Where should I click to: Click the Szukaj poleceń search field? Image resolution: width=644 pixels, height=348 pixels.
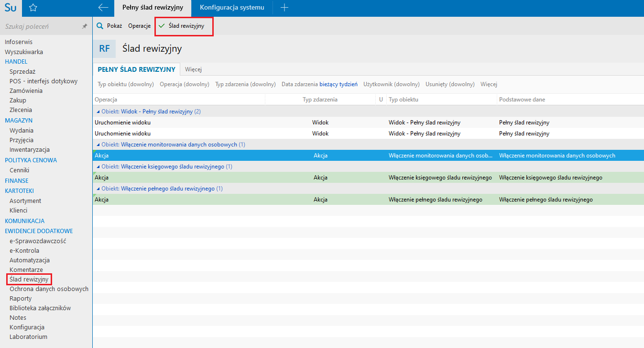[x=41, y=27]
